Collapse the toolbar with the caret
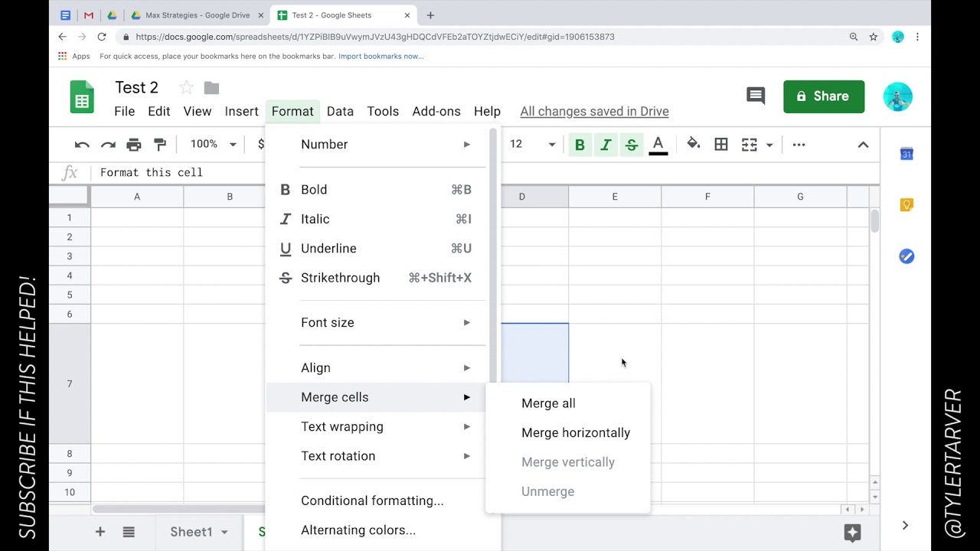The image size is (980, 551). (863, 145)
